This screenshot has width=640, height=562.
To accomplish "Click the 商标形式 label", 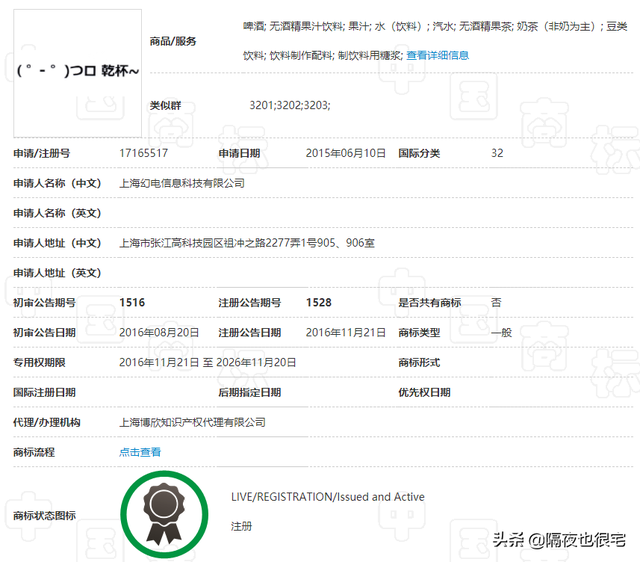I will (419, 362).
